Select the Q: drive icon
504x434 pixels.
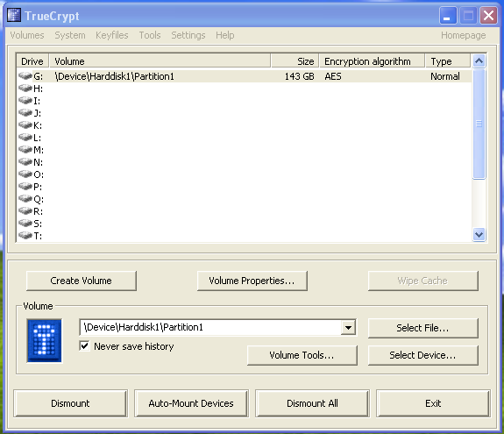click(x=25, y=199)
